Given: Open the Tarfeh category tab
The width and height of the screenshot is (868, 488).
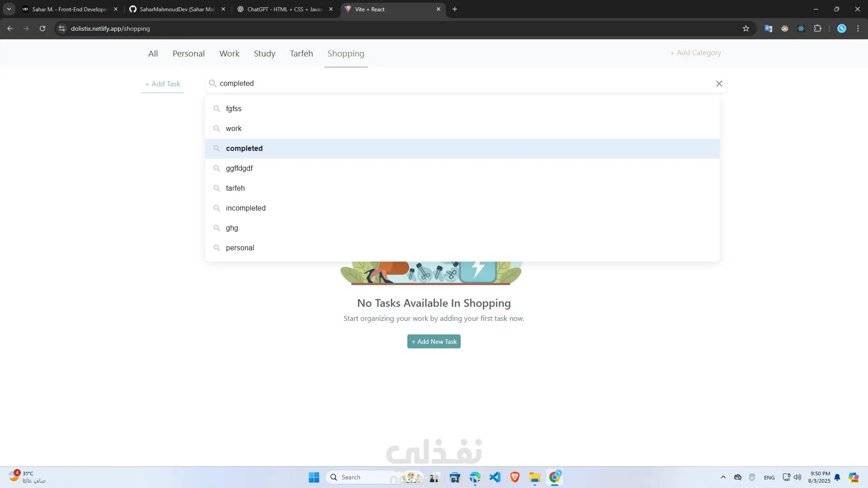Looking at the screenshot, I should (x=301, y=53).
